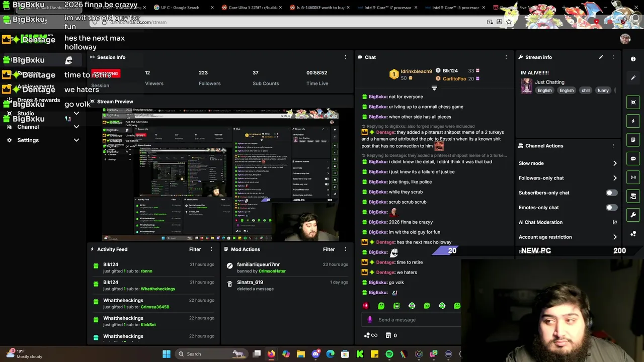This screenshot has height=362, width=644.
Task: Click the Grimrea3645B recipient link
Action: point(155,307)
